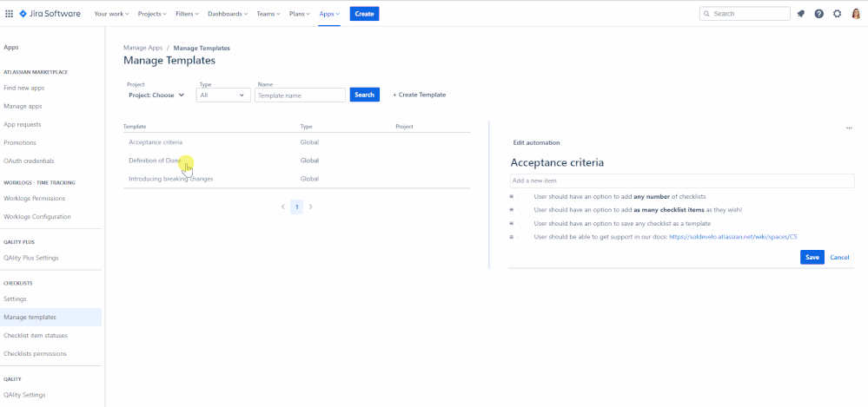Save the Acceptance criteria template
Viewport: 868px width, 407px height.
click(812, 257)
